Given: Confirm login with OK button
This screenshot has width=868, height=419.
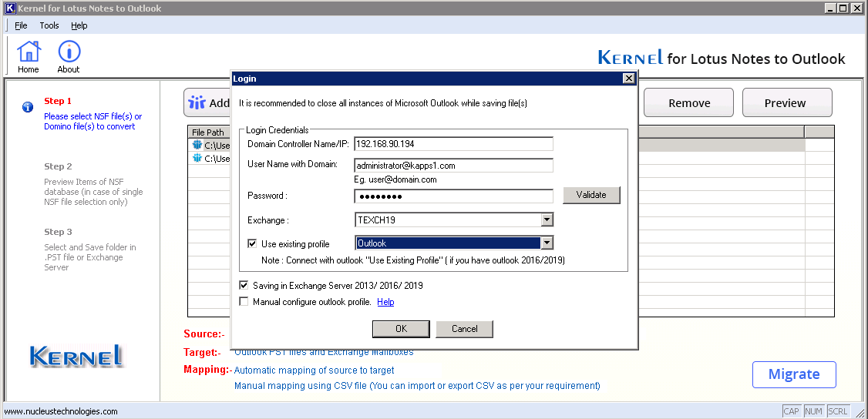Looking at the screenshot, I should 402,328.
